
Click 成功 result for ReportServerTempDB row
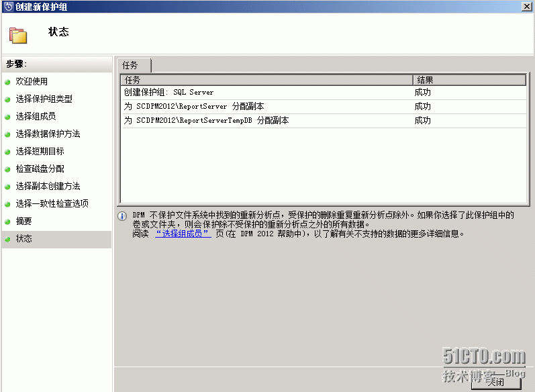[422, 120]
